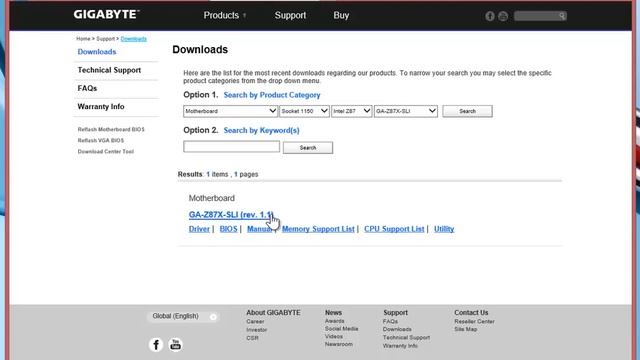
Task: Open Reseller Center footer link
Action: tap(474, 322)
